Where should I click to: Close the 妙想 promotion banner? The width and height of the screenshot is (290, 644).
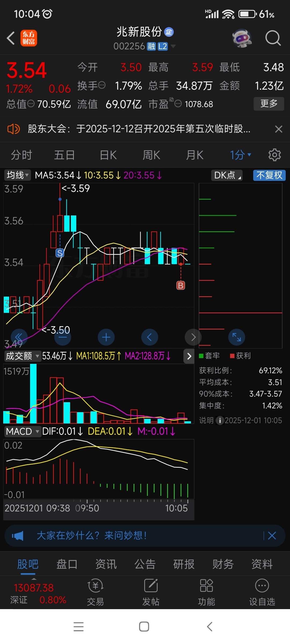click(272, 536)
